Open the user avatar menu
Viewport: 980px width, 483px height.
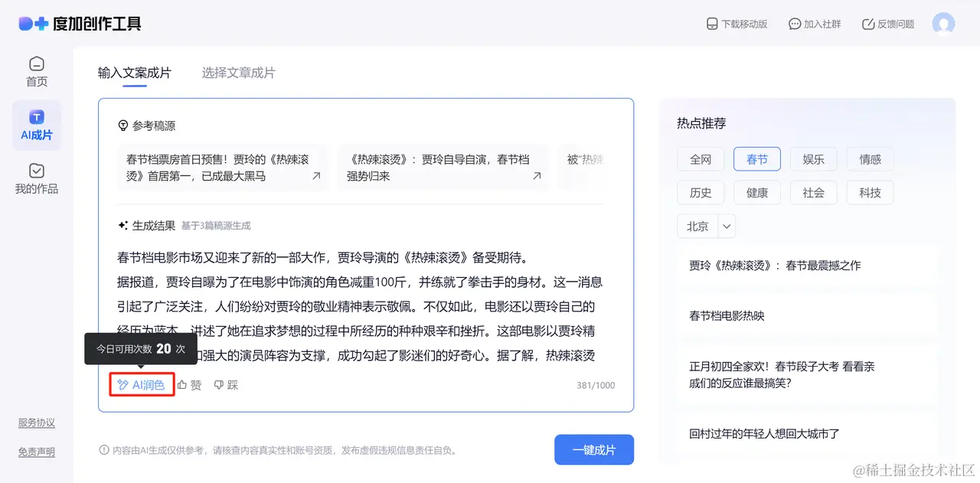click(943, 24)
